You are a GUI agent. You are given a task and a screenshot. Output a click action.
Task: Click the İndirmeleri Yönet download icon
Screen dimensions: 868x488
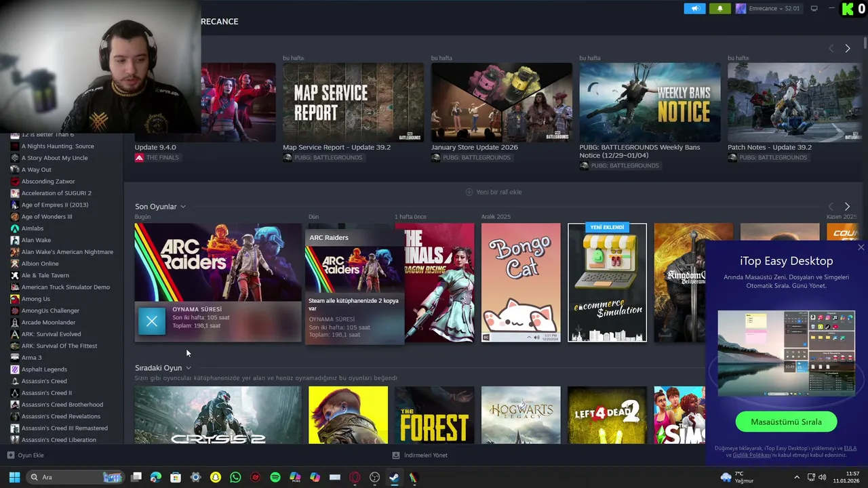(396, 455)
